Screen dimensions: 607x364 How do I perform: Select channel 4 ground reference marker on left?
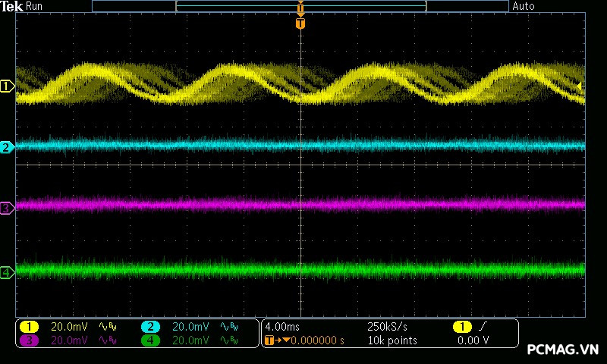point(7,272)
